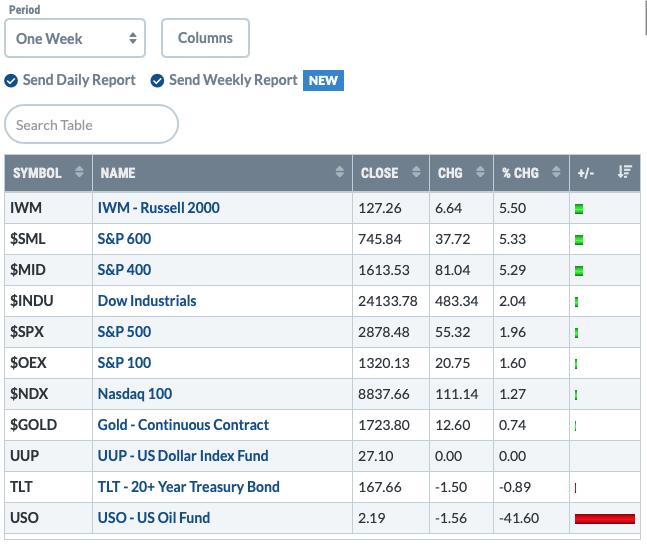Open the Gold - Continuous Contract link
The width and height of the screenshot is (647, 545).
click(x=183, y=425)
